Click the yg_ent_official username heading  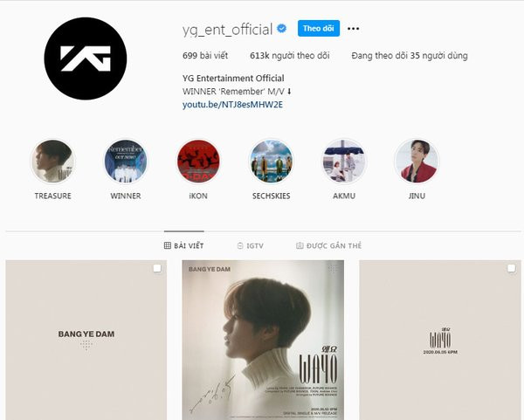point(228,30)
